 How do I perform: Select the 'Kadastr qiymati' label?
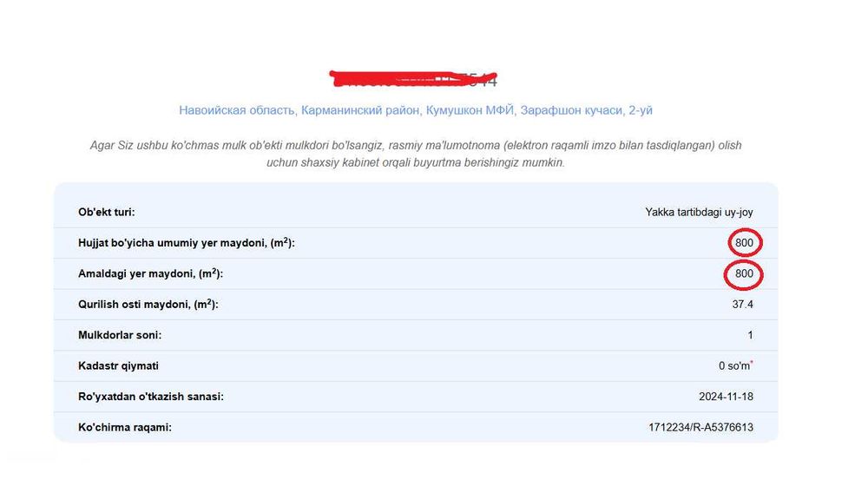pos(118,366)
